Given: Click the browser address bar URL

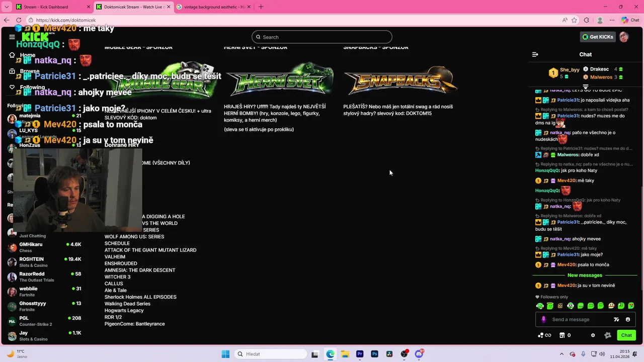Looking at the screenshot, I should [x=66, y=20].
